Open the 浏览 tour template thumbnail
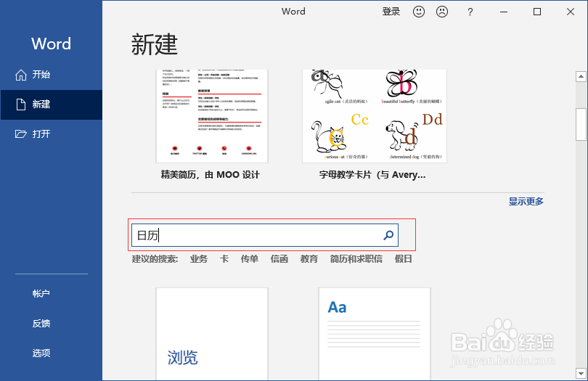The image size is (588, 381). click(212, 334)
